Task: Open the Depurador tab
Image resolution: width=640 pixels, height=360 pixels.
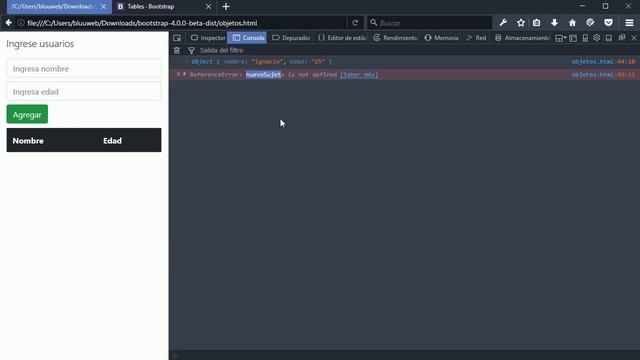Action: click(x=291, y=38)
